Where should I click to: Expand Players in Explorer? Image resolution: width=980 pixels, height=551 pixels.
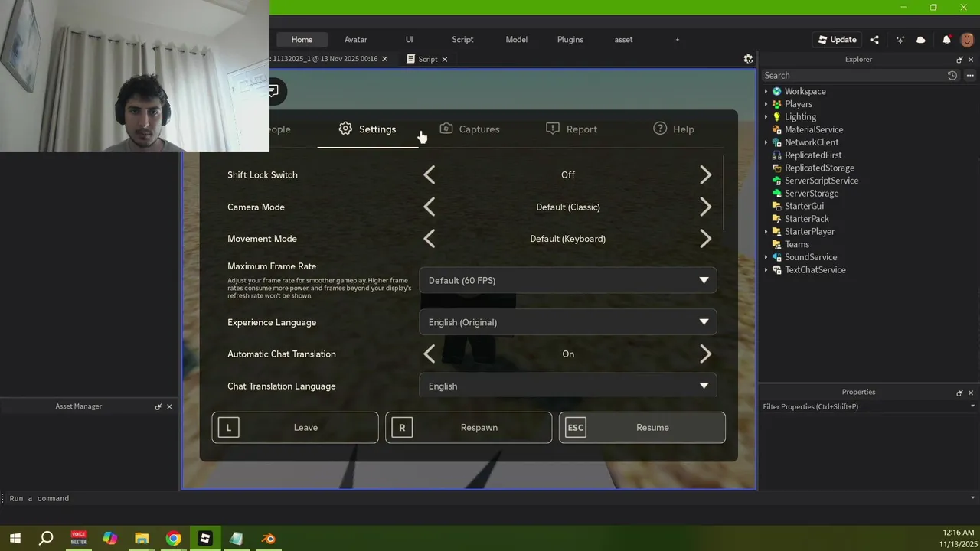[x=766, y=104]
